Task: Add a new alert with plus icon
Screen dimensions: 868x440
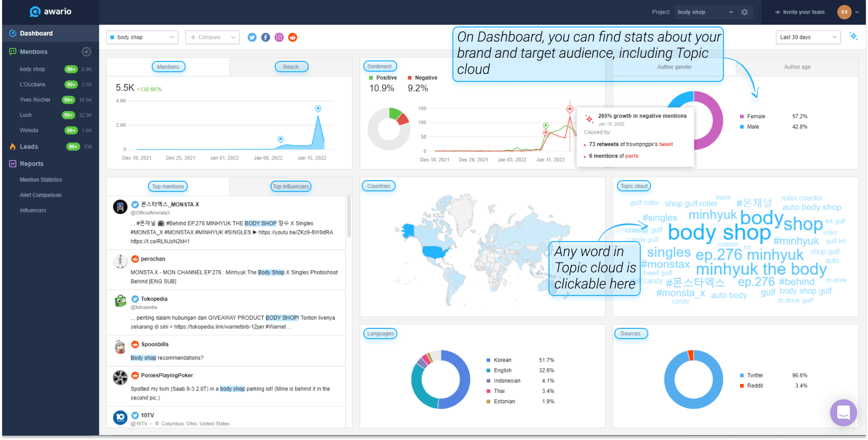Action: tap(86, 52)
